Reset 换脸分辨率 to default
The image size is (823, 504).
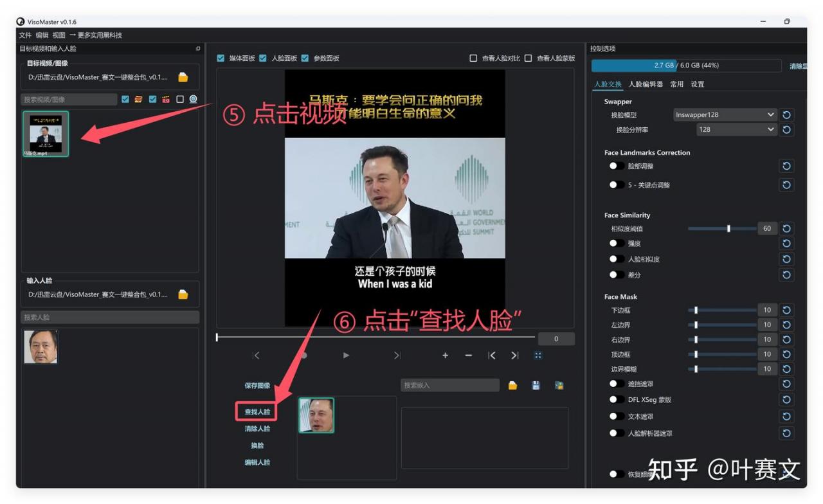point(786,129)
